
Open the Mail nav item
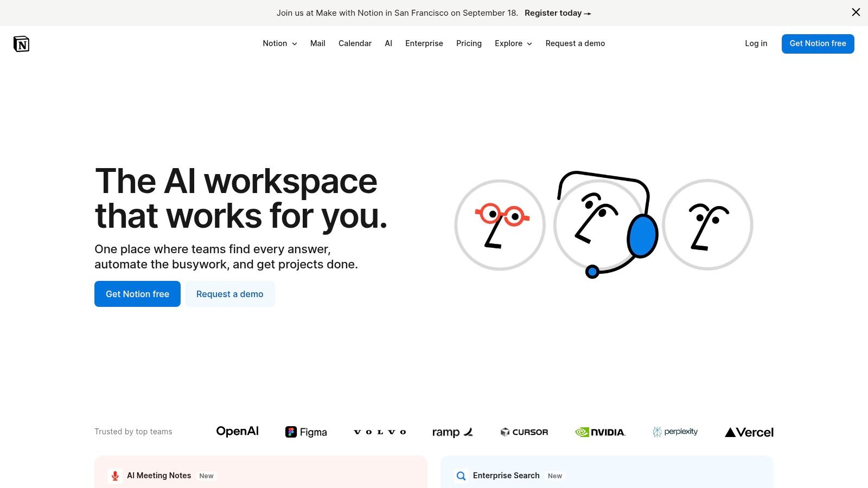tap(317, 43)
